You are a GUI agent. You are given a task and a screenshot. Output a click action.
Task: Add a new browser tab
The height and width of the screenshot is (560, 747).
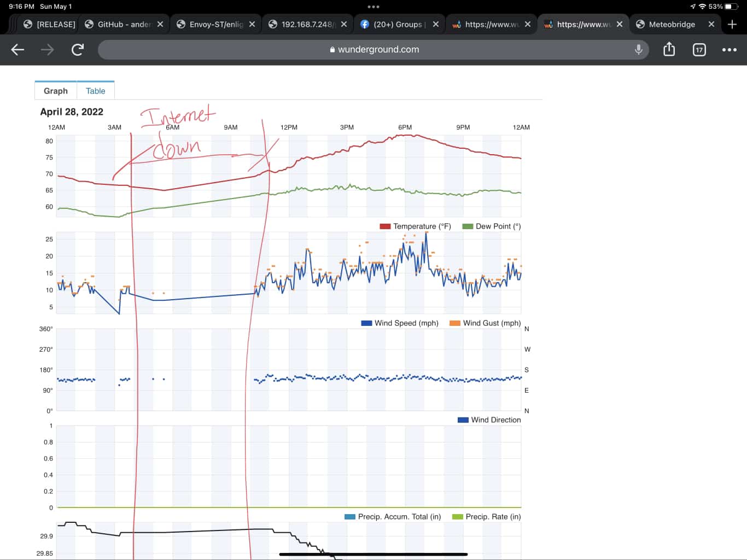(732, 24)
